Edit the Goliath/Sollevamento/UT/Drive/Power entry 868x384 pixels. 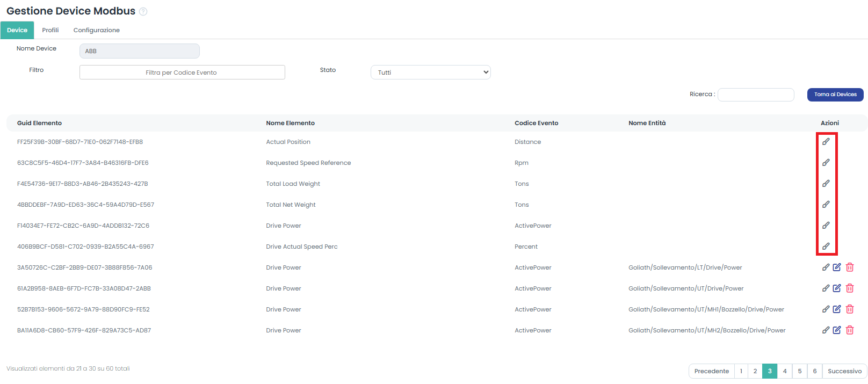tap(837, 288)
